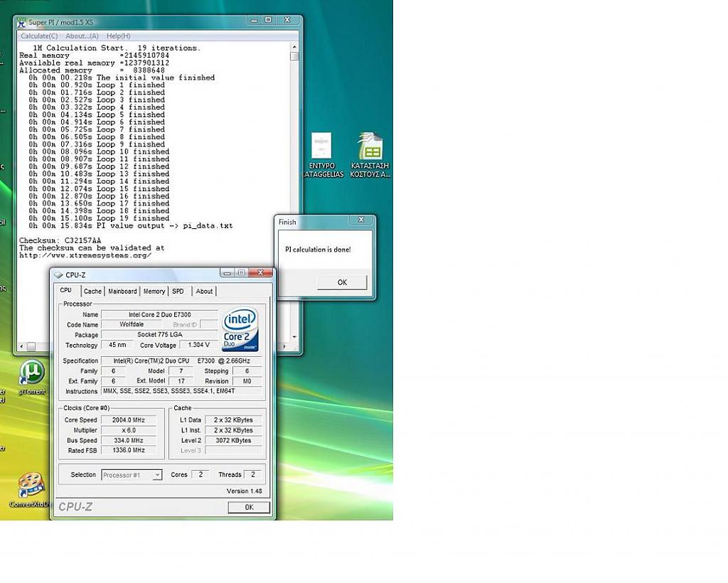Screen dimensions: 728x583
Task: Switch to the Cache tab in CPU-Z
Action: click(x=92, y=291)
